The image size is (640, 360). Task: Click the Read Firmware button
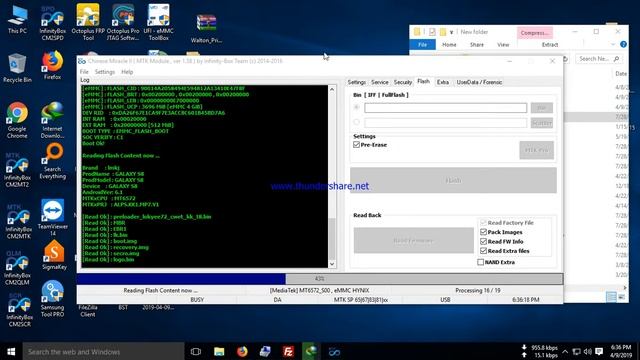tap(413, 240)
